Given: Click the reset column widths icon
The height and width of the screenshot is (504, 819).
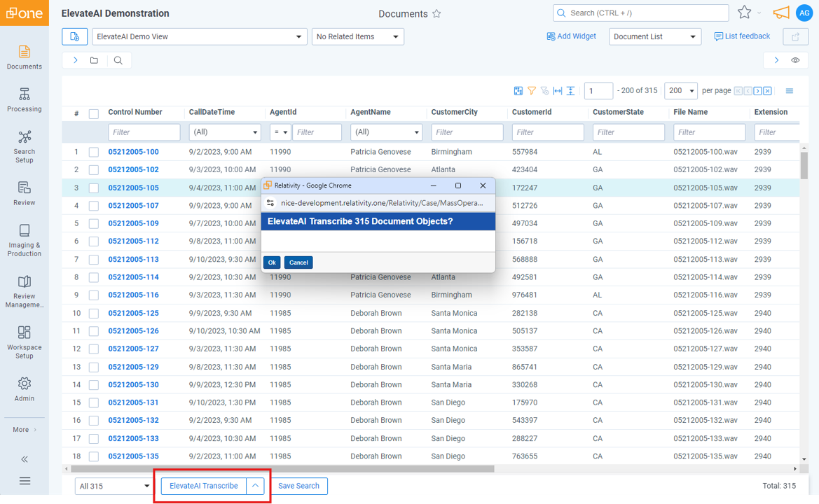Looking at the screenshot, I should point(558,91).
